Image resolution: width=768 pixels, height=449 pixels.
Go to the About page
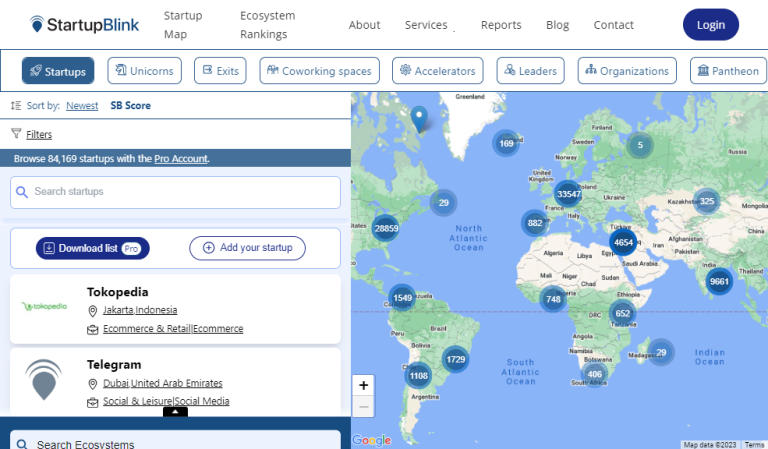point(364,25)
